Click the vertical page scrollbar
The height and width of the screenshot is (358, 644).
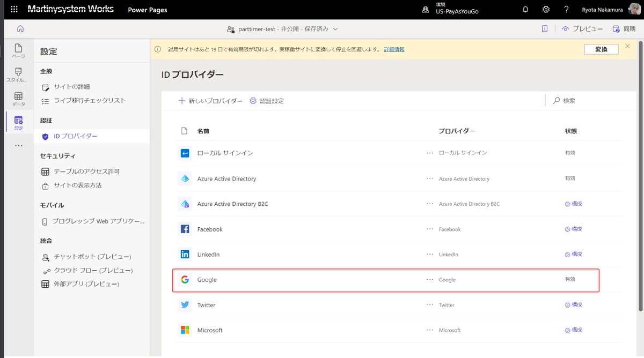click(641, 177)
